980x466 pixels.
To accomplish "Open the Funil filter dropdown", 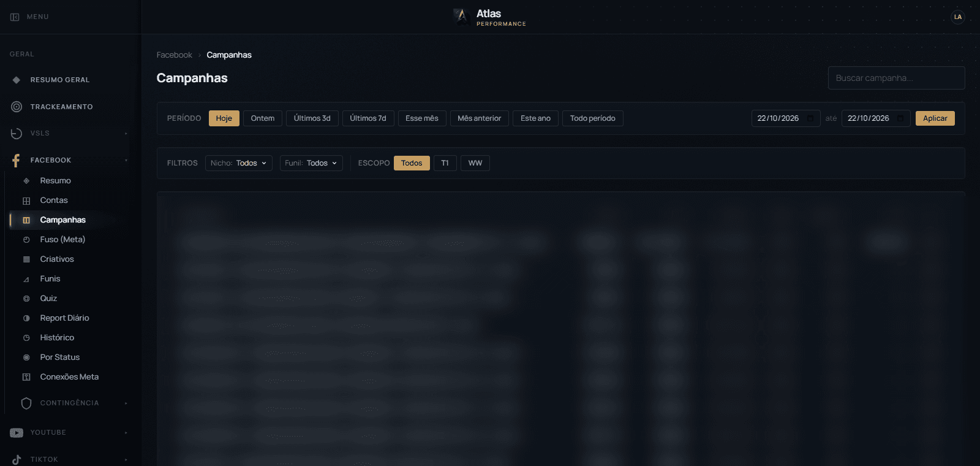I will 311,163.
